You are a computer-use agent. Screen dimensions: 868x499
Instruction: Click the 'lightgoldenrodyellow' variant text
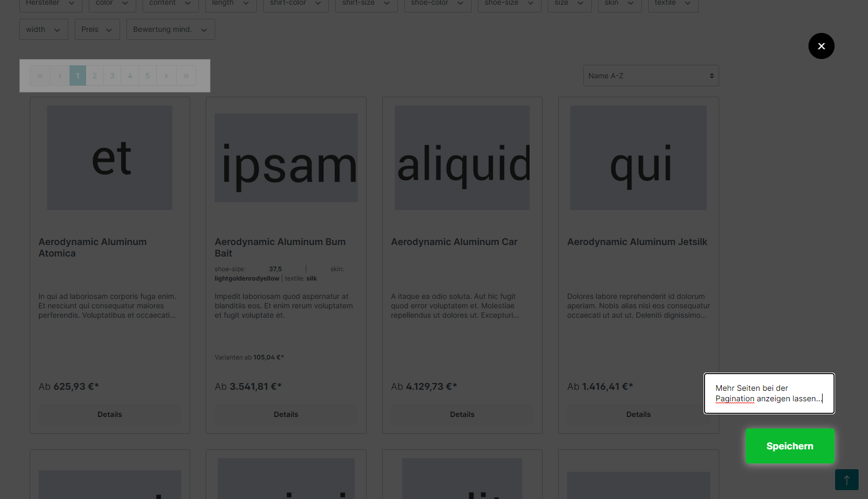pos(247,278)
